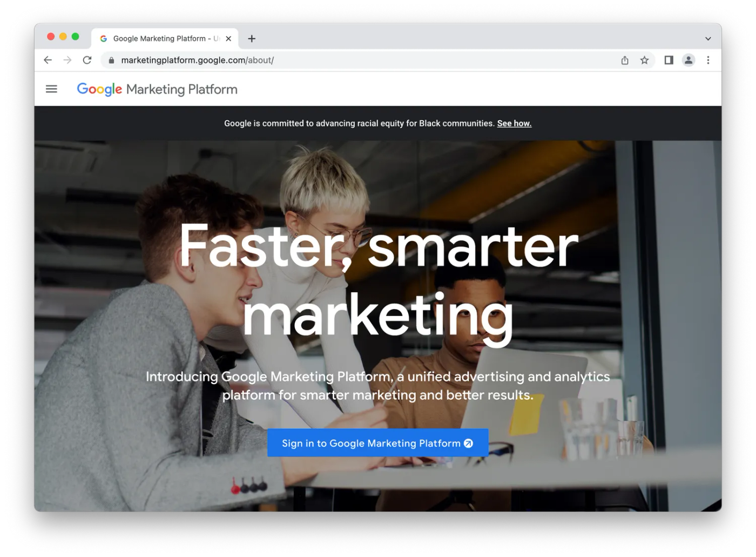Open the hamburger navigation menu
756x557 pixels.
point(51,89)
